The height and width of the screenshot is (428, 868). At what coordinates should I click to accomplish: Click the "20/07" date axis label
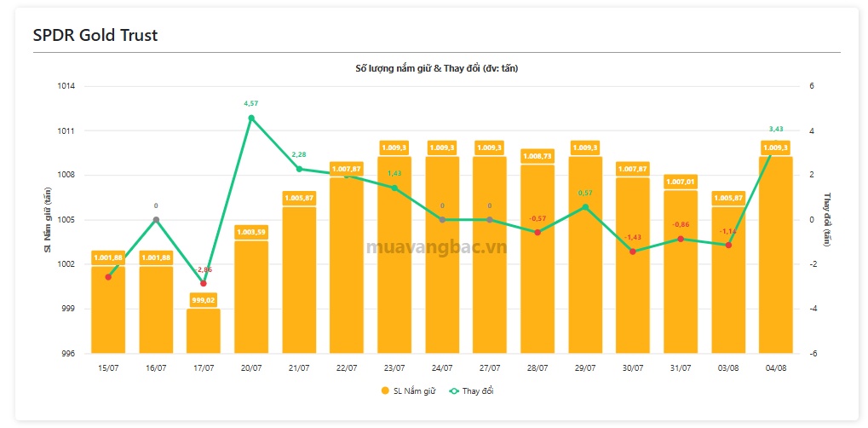pyautogui.click(x=251, y=367)
